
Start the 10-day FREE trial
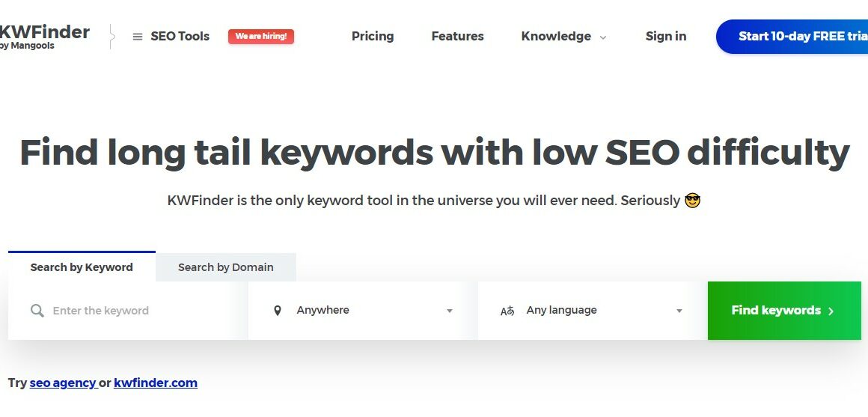[792, 37]
